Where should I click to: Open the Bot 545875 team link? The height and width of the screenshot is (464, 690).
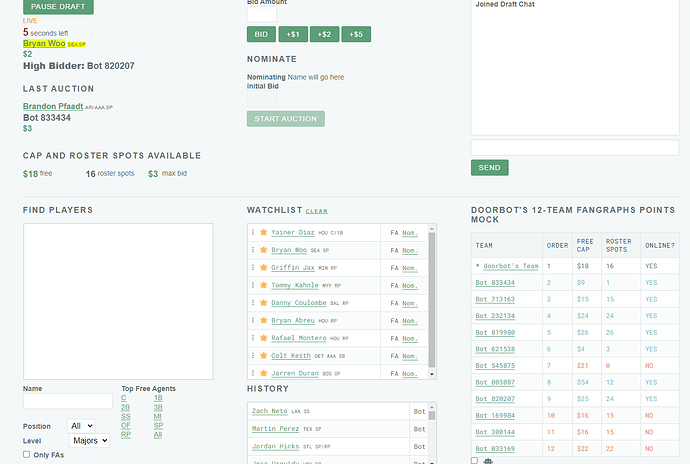pos(495,366)
